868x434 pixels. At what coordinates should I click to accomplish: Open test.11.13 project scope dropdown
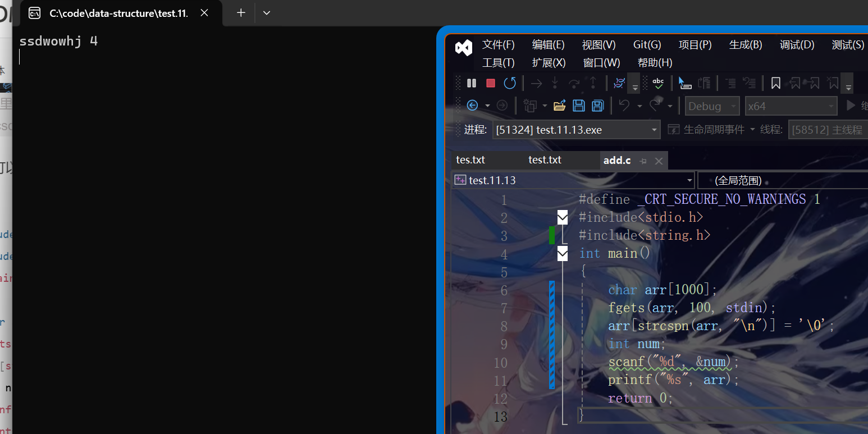coord(573,180)
